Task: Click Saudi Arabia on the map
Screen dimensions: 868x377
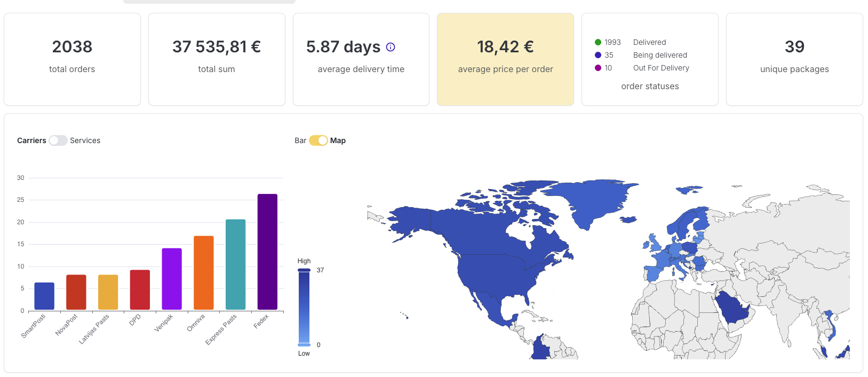Action: click(732, 307)
